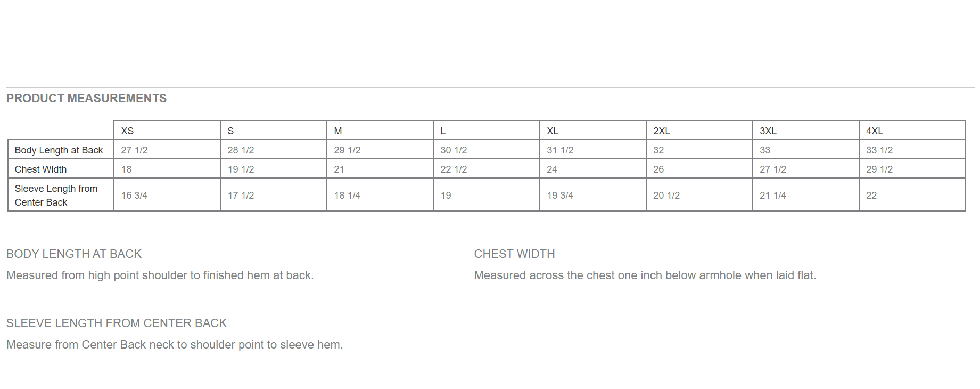
Task: Click the PRODUCT MEASUREMENTS heading
Action: [x=86, y=99]
